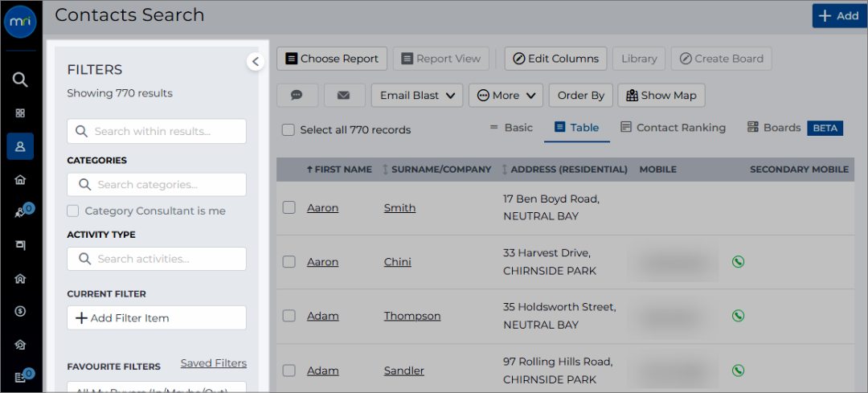The height and width of the screenshot is (393, 868).
Task: Click the Add button
Action: click(840, 16)
